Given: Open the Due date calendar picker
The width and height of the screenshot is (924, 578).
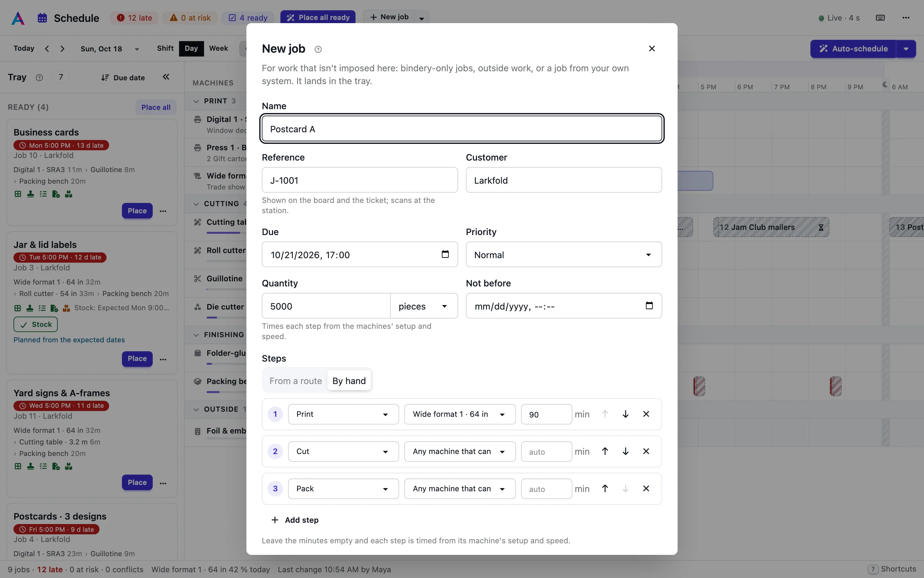Looking at the screenshot, I should coord(445,254).
